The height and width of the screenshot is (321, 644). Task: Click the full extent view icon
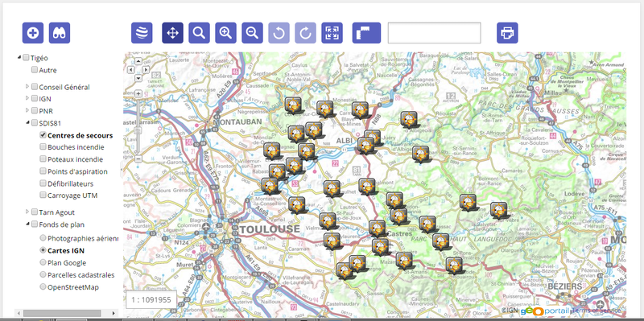pos(332,33)
